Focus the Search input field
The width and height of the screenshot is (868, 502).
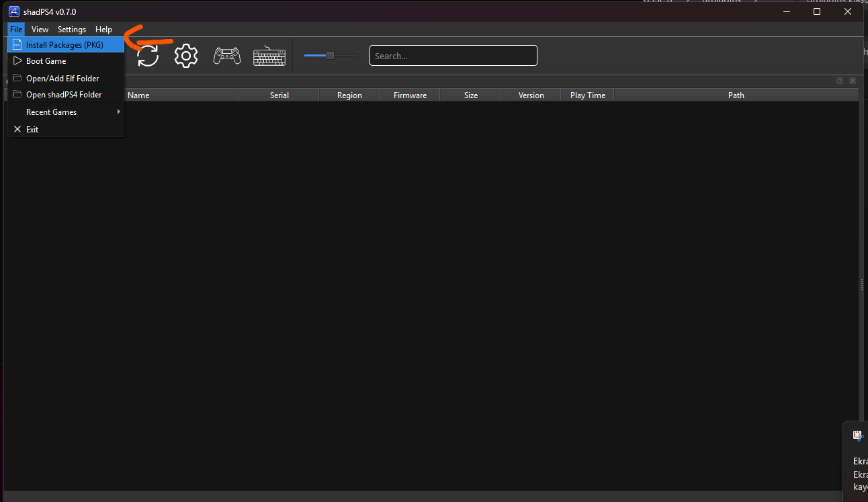(x=453, y=56)
